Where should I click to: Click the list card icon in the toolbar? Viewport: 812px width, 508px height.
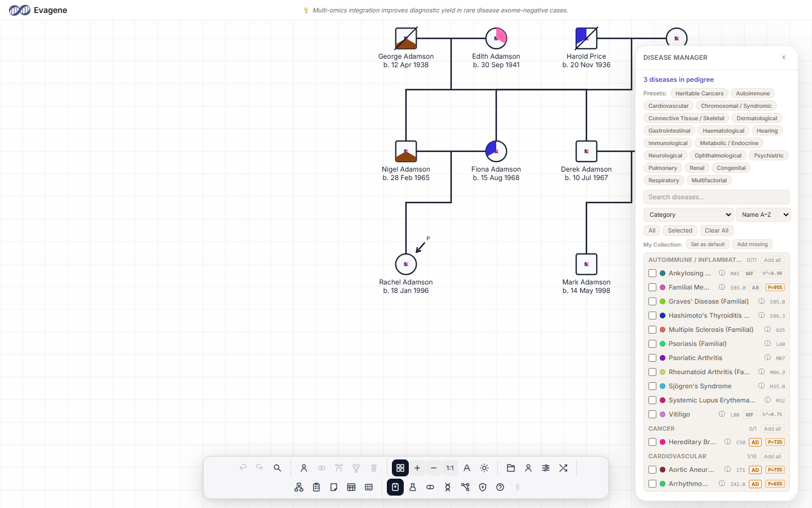[369, 487]
